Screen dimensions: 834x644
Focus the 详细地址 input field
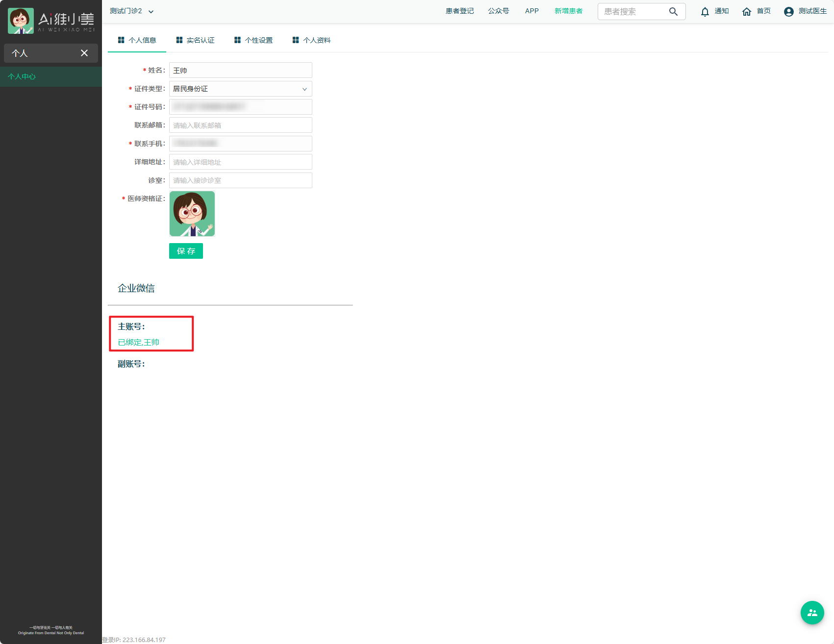coord(240,162)
